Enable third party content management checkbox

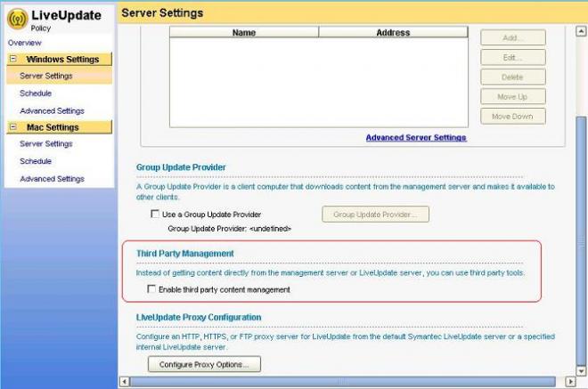click(x=151, y=289)
